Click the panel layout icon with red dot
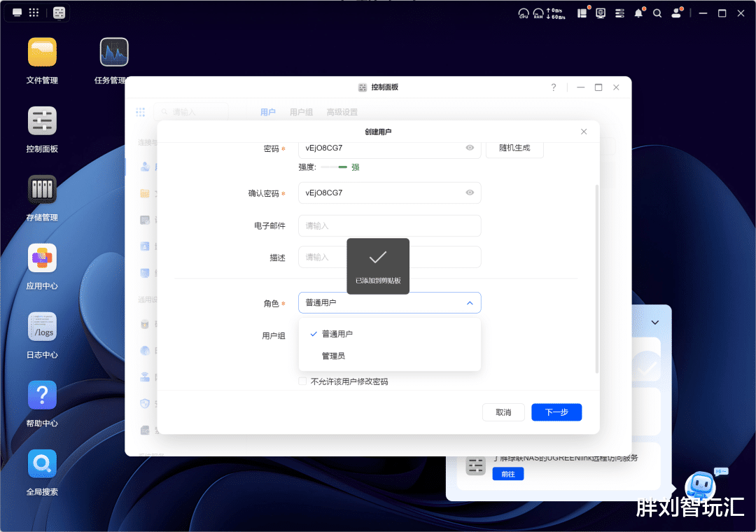Image resolution: width=756 pixels, height=532 pixels. pyautogui.click(x=582, y=13)
